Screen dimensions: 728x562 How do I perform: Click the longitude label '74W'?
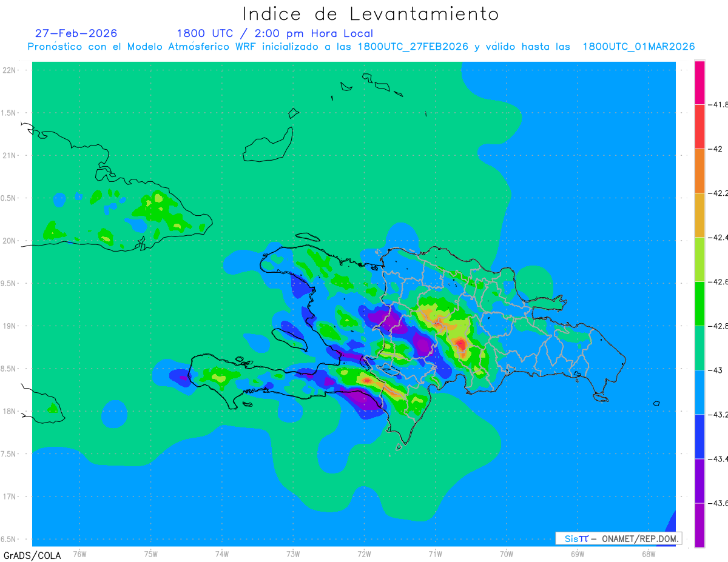(x=222, y=553)
